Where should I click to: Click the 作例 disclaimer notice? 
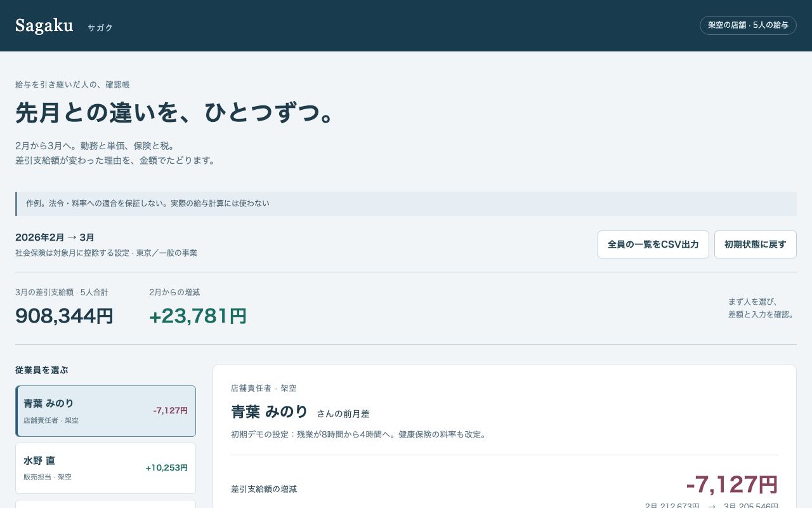[406, 204]
